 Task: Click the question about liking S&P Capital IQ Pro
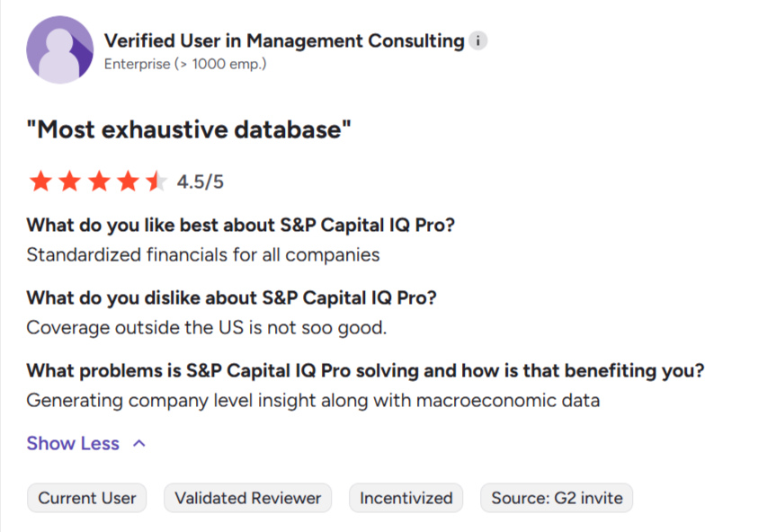(240, 225)
